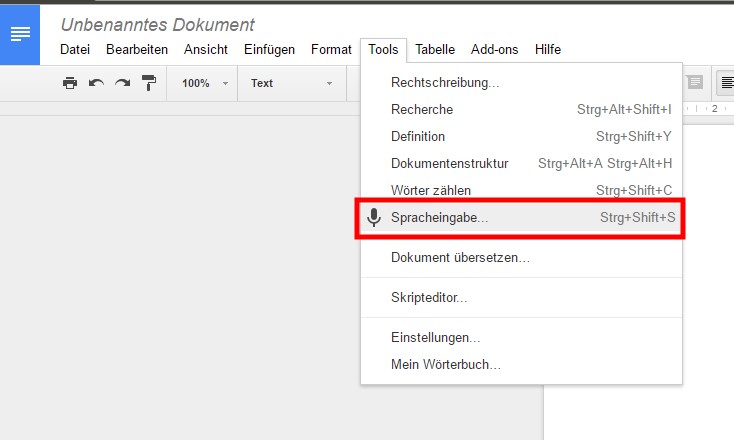The image size is (734, 440).
Task: Open the Datei menu
Action: [75, 50]
